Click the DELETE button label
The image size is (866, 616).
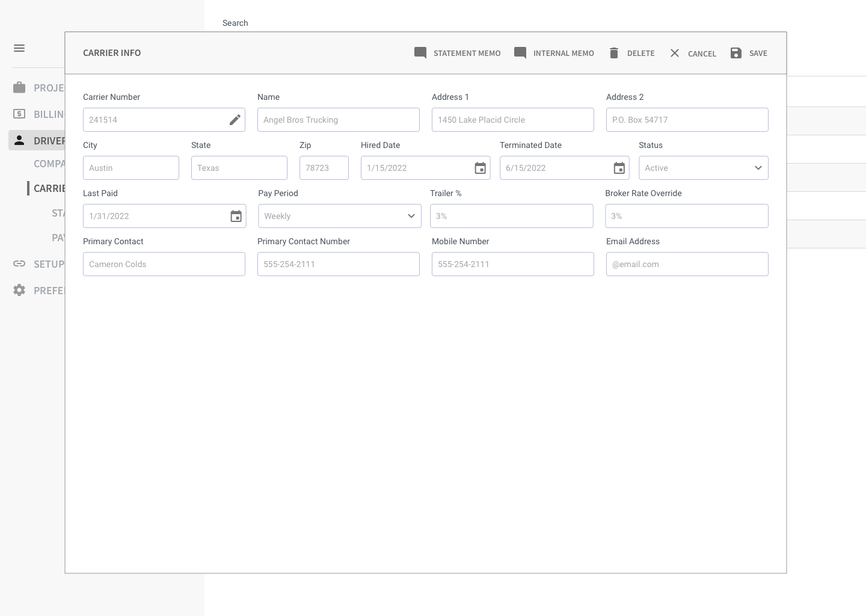pyautogui.click(x=641, y=54)
